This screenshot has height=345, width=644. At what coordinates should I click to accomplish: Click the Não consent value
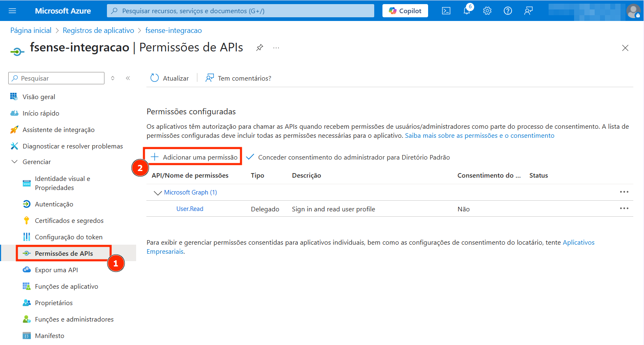tap(463, 209)
